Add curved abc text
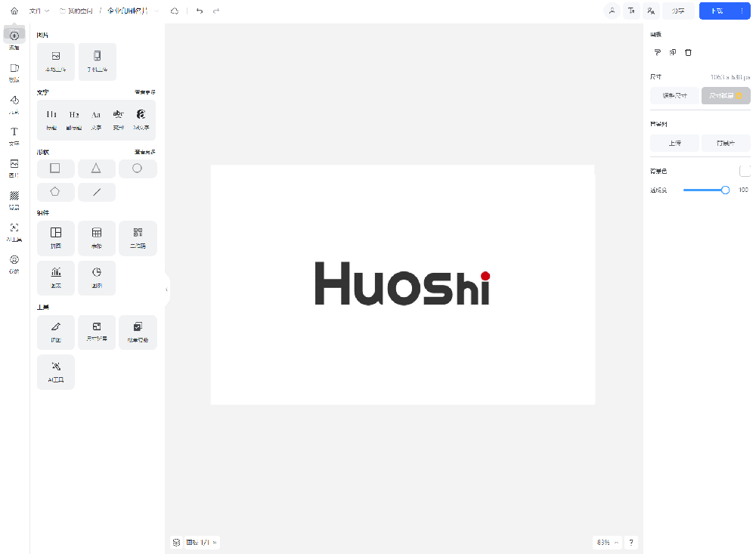Screen dimensions: 756x554 coord(119,119)
